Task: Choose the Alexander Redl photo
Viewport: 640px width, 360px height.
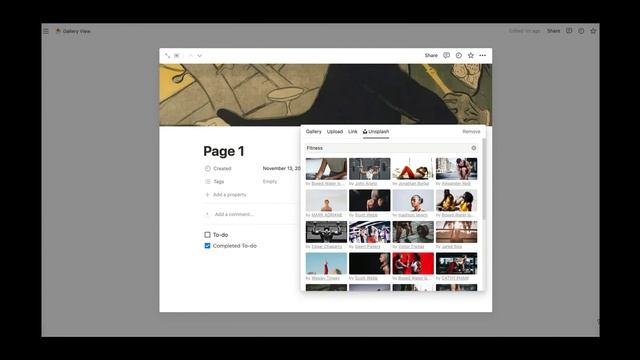Action: coord(456,169)
